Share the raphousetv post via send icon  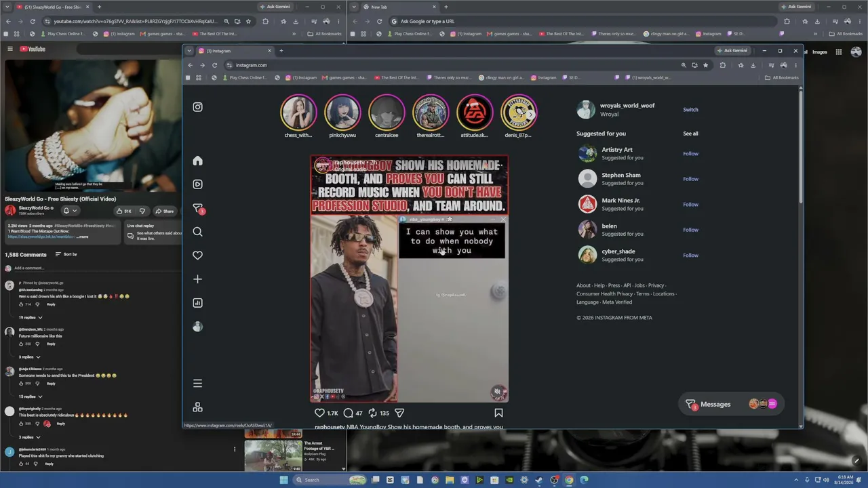[x=399, y=413]
